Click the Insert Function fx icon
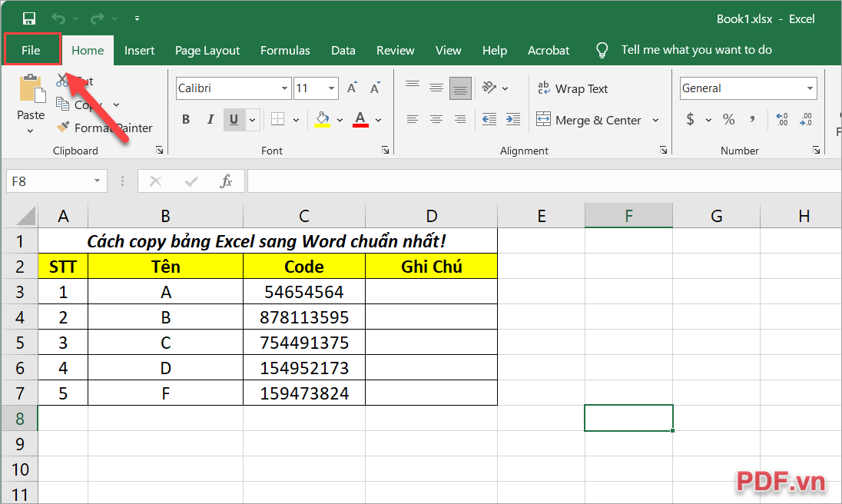This screenshot has width=842, height=504. coord(226,181)
